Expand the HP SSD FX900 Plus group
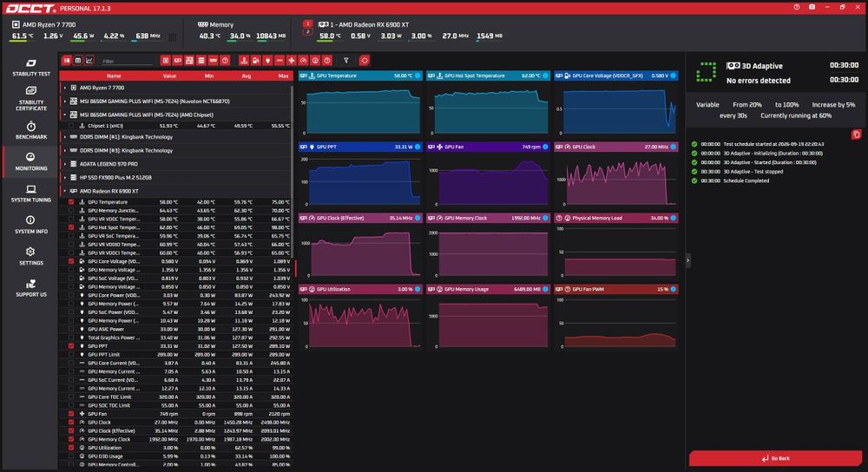868x472 pixels. point(65,178)
